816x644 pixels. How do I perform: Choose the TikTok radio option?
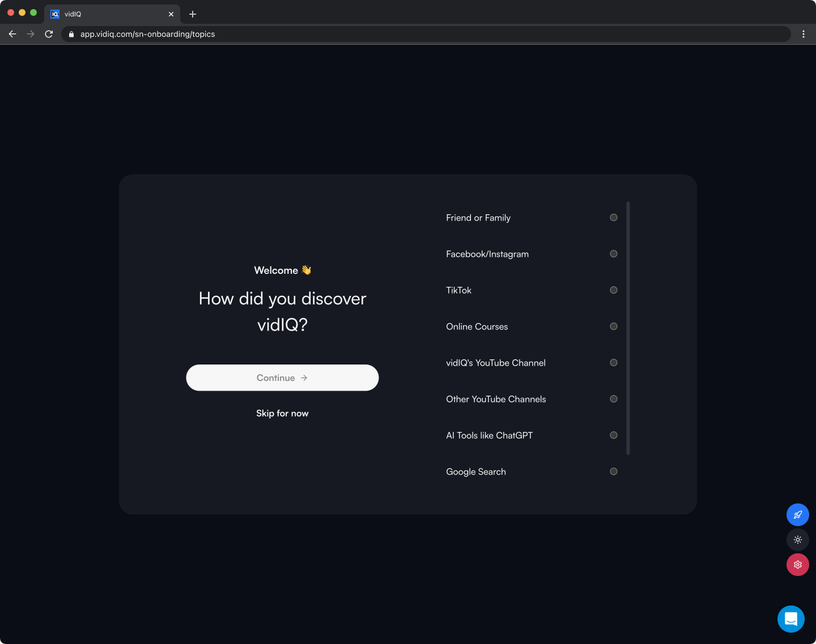click(x=613, y=290)
